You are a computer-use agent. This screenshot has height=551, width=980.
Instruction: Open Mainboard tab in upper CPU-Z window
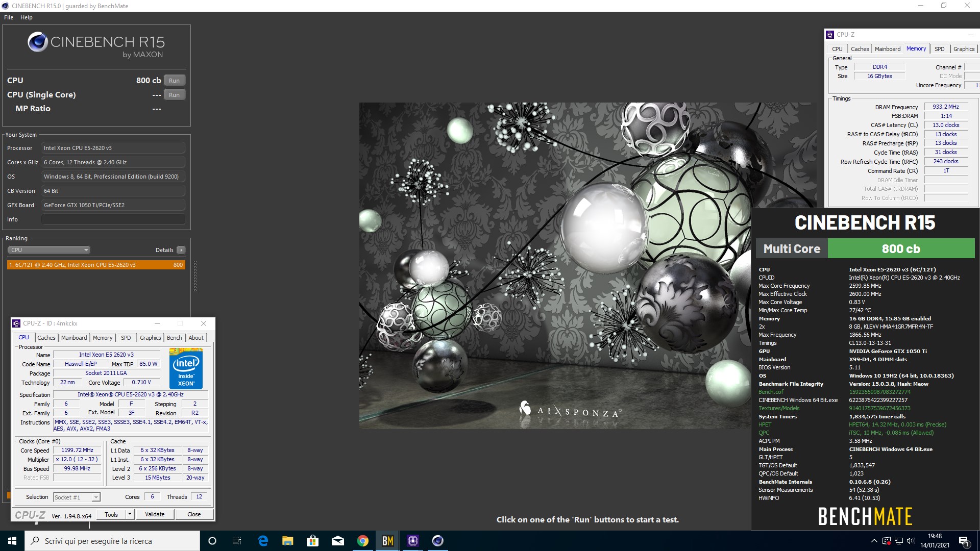(x=888, y=49)
